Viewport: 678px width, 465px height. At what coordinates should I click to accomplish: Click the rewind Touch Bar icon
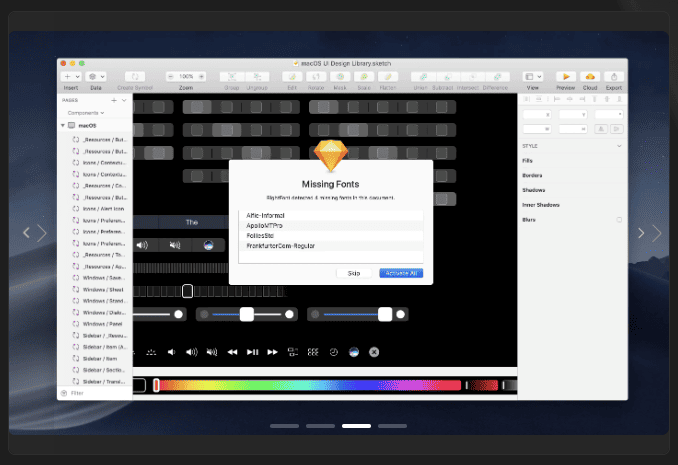tap(232, 352)
